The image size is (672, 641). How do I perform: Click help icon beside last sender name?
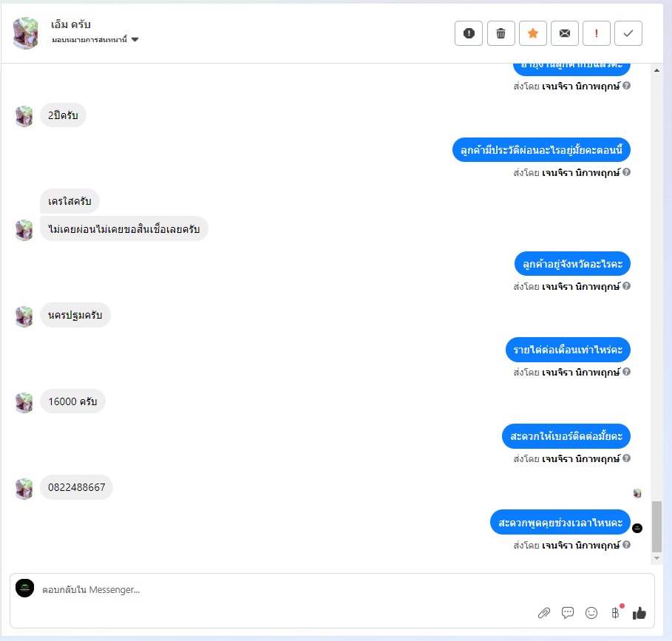626,545
